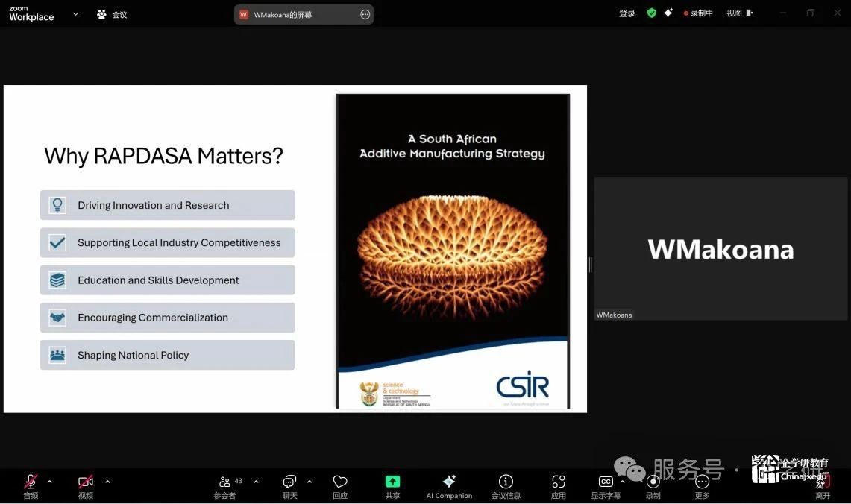Toggle closed captions (显示字幕)
The image size is (851, 504).
[606, 486]
